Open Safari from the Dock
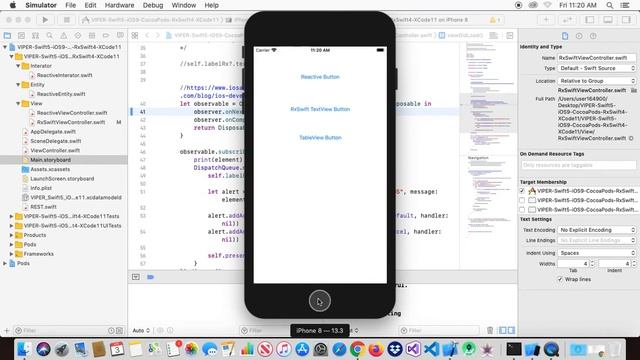The image size is (640, 360). 339,349
